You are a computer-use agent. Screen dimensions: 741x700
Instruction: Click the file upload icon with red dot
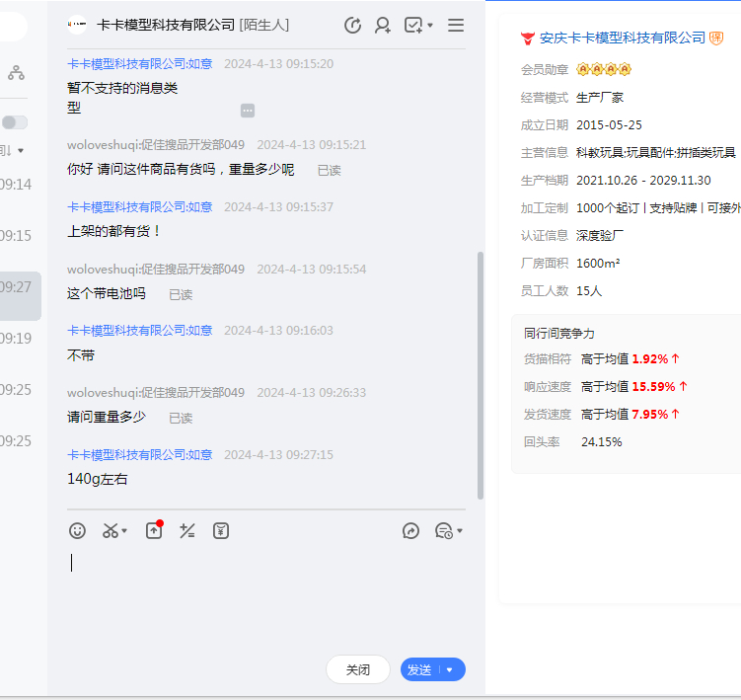154,531
